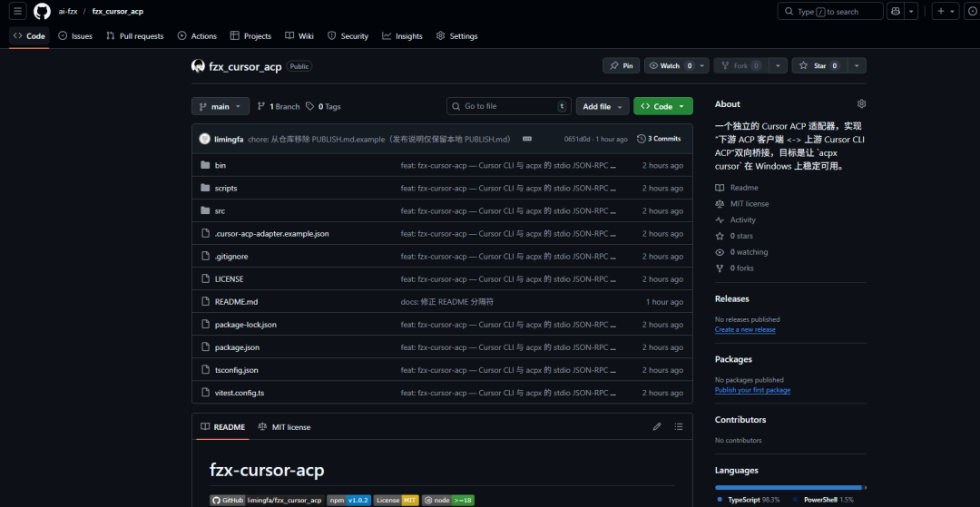Click the Type / to search box
Screen dimensions: 980x507
coord(830,11)
